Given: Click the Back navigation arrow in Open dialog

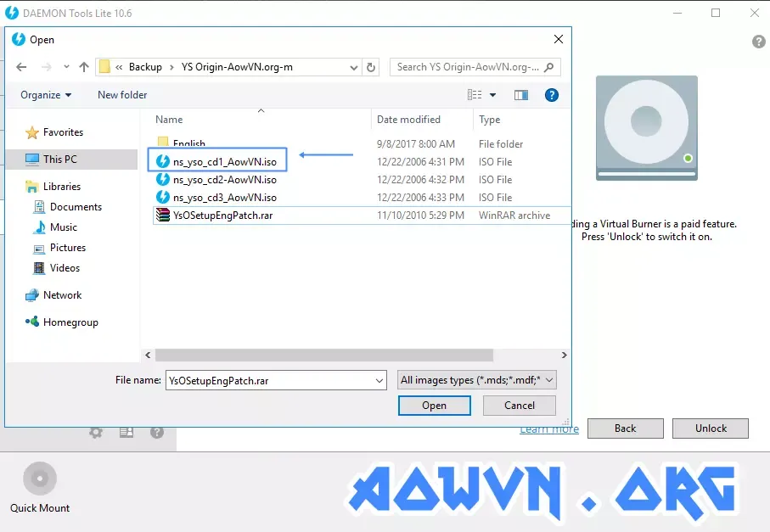Looking at the screenshot, I should (x=21, y=67).
